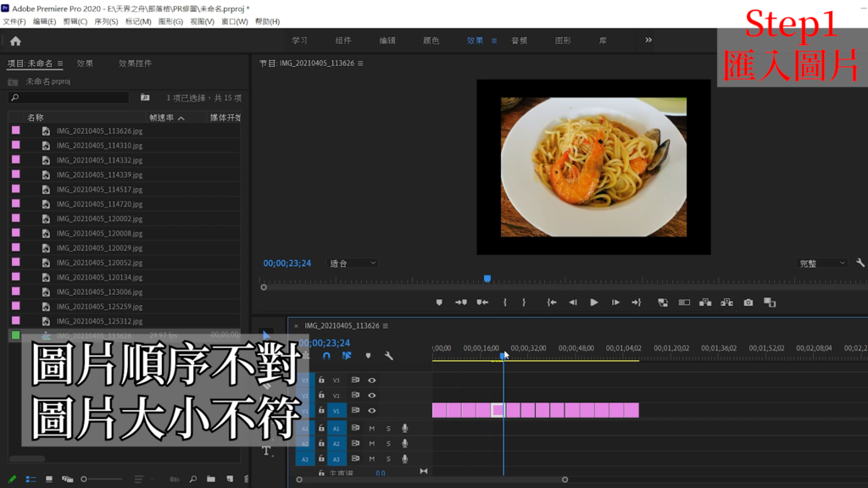Open the 序列(S) menu
The width and height of the screenshot is (868, 488).
(106, 21)
